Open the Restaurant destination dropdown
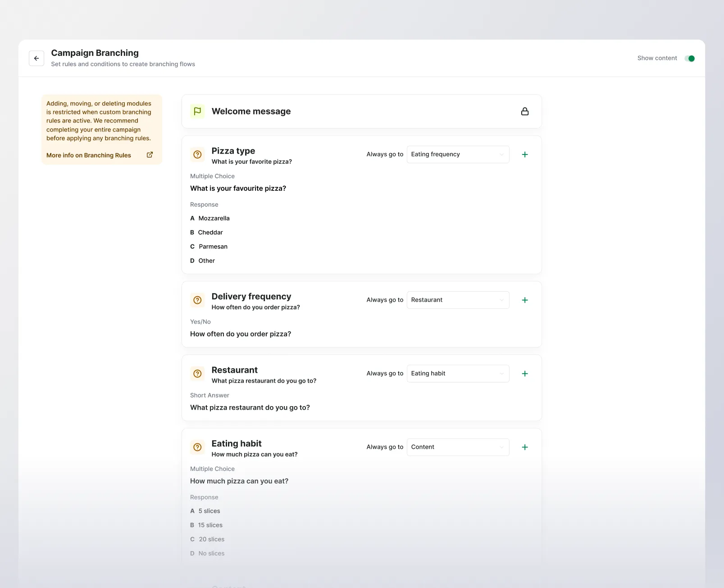724x588 pixels. pos(458,300)
